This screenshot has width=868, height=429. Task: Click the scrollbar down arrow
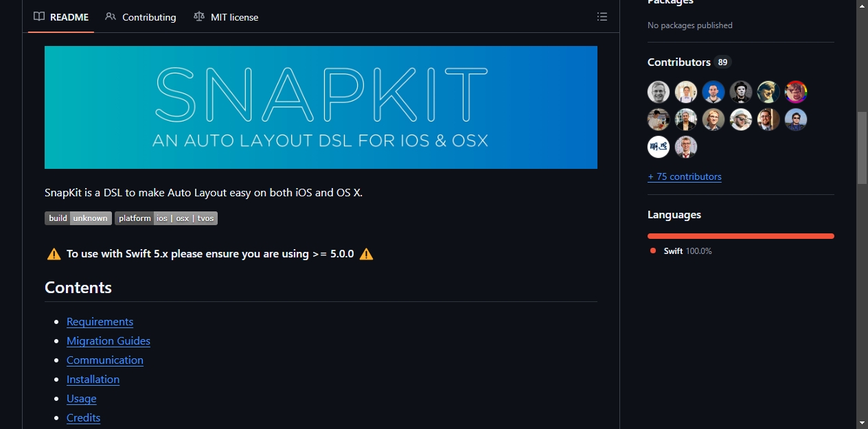pyautogui.click(x=863, y=422)
